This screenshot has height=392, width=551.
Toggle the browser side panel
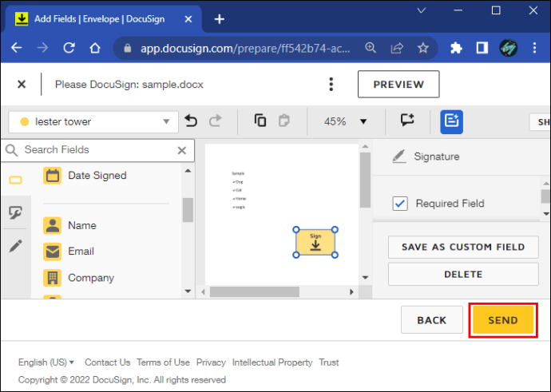(x=482, y=47)
